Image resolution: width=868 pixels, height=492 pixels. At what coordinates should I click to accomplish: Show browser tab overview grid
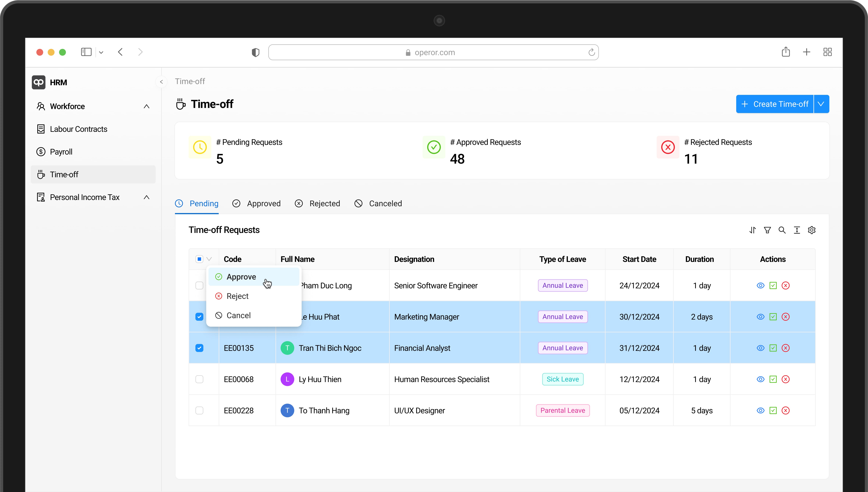click(827, 52)
